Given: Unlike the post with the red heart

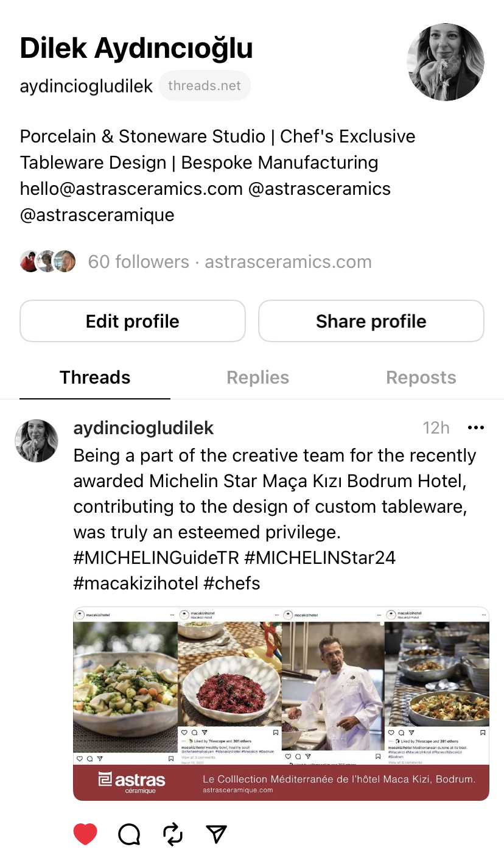Looking at the screenshot, I should point(85,834).
